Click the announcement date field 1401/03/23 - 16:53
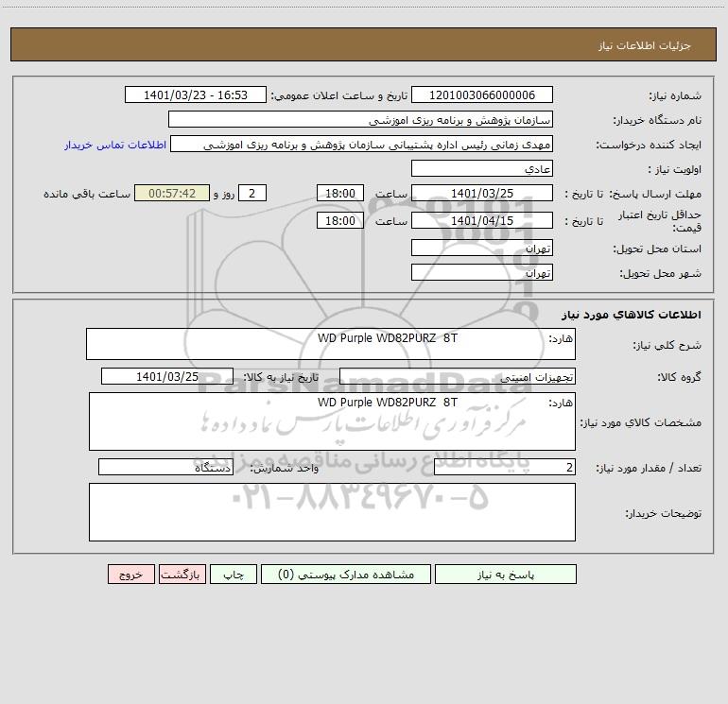The width and height of the screenshot is (728, 704). pyautogui.click(x=196, y=94)
